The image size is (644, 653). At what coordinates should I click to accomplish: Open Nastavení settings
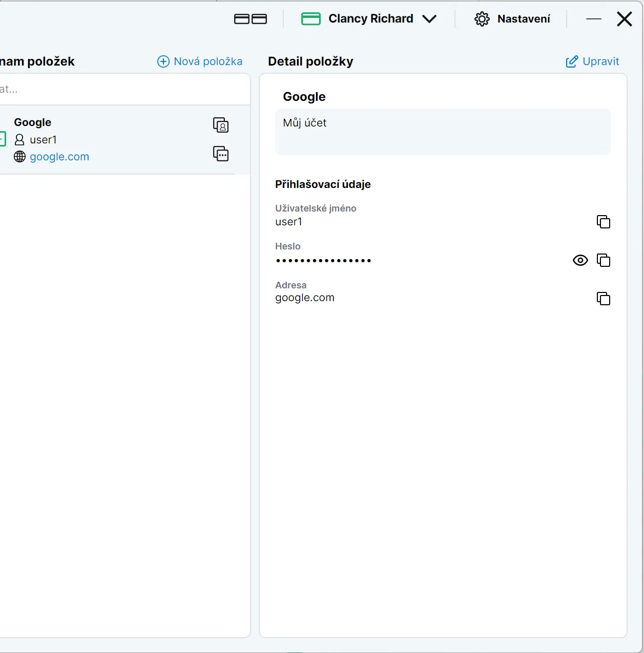coord(512,19)
